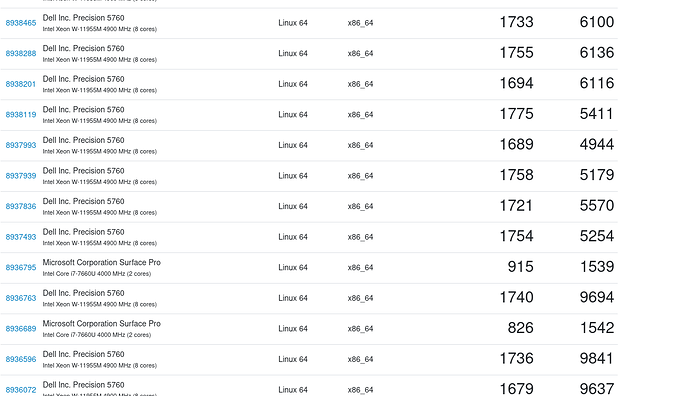Open benchmark result 8937493
The height and width of the screenshot is (396, 690).
(21, 237)
